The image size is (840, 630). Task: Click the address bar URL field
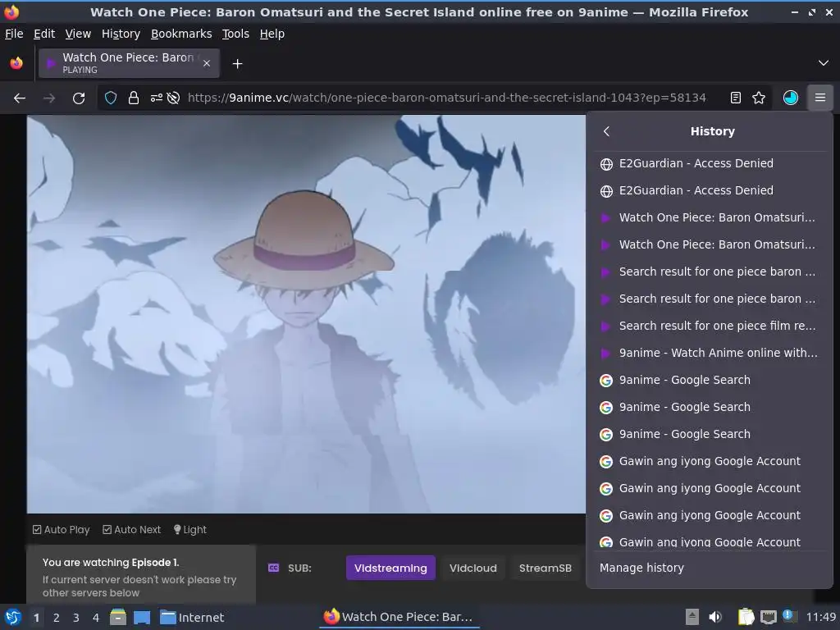click(447, 98)
